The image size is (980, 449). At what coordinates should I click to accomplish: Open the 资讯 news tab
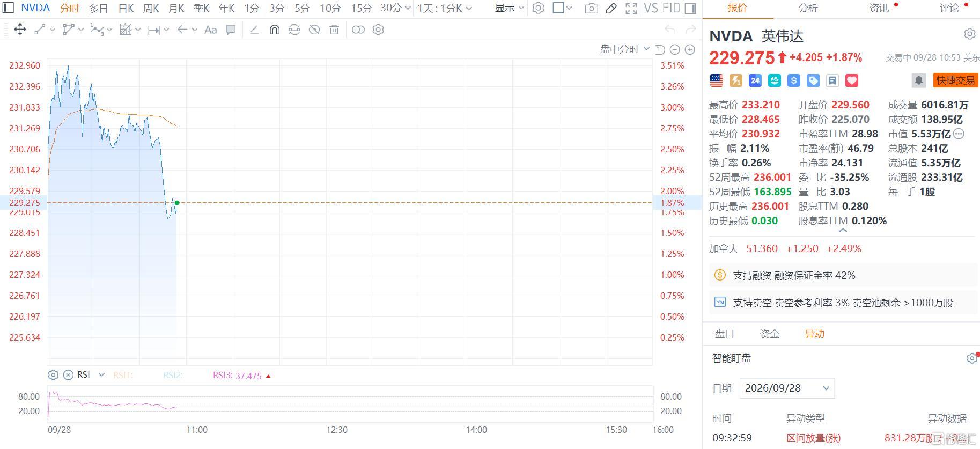[x=879, y=8]
